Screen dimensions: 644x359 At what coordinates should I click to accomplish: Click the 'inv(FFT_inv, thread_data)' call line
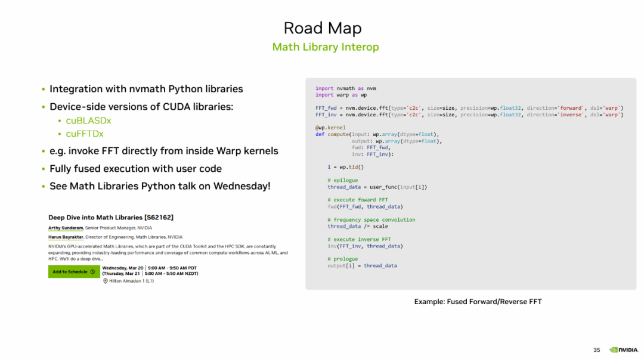(x=366, y=246)
